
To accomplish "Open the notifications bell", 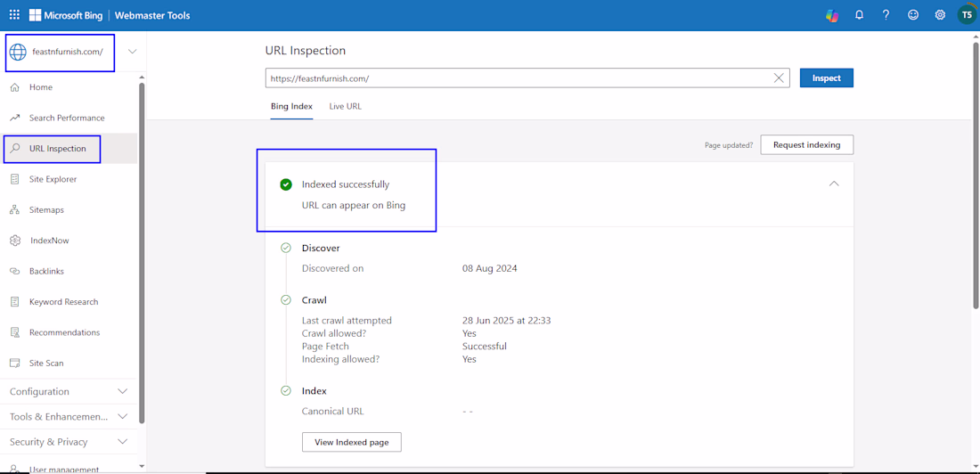I will tap(859, 15).
